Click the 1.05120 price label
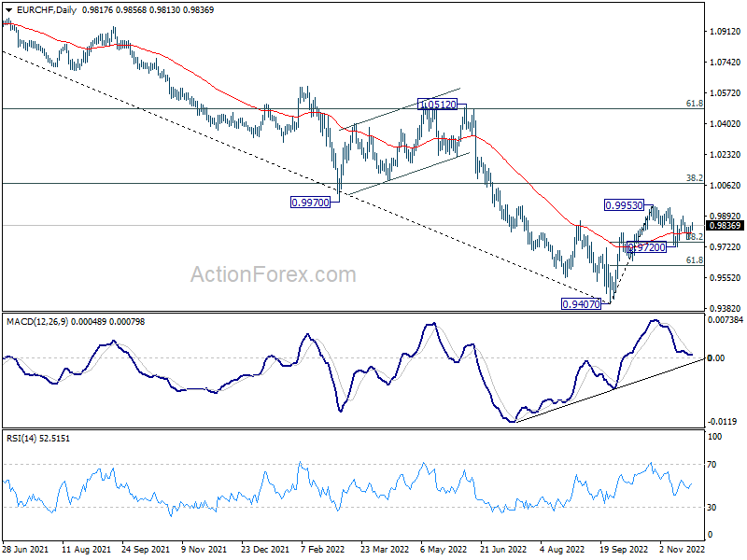Viewport: 747px width, 560px height. coord(437,105)
